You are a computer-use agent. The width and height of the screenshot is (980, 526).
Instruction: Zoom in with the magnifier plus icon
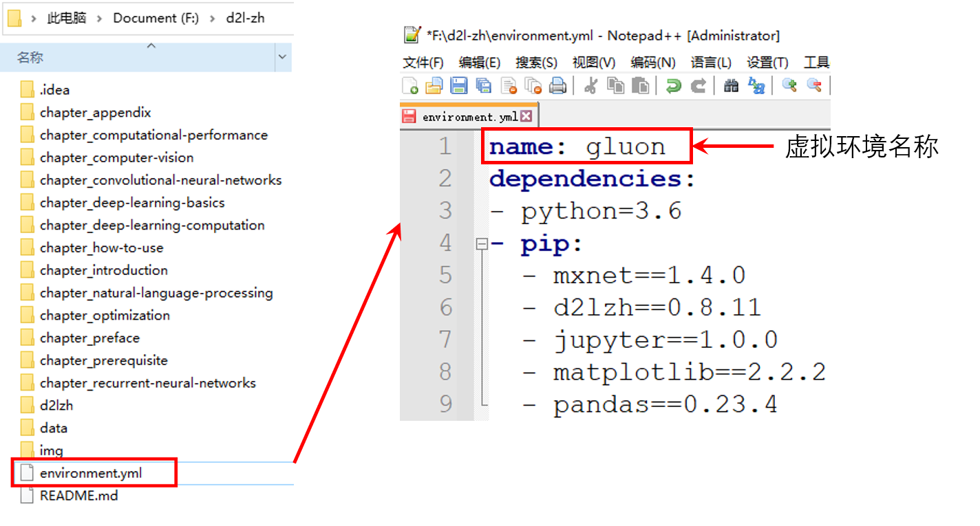[787, 85]
